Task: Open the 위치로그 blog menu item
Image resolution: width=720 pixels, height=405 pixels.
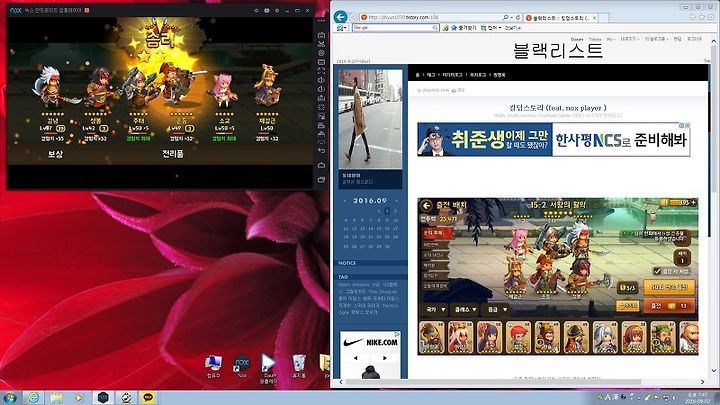Action: 478,75
